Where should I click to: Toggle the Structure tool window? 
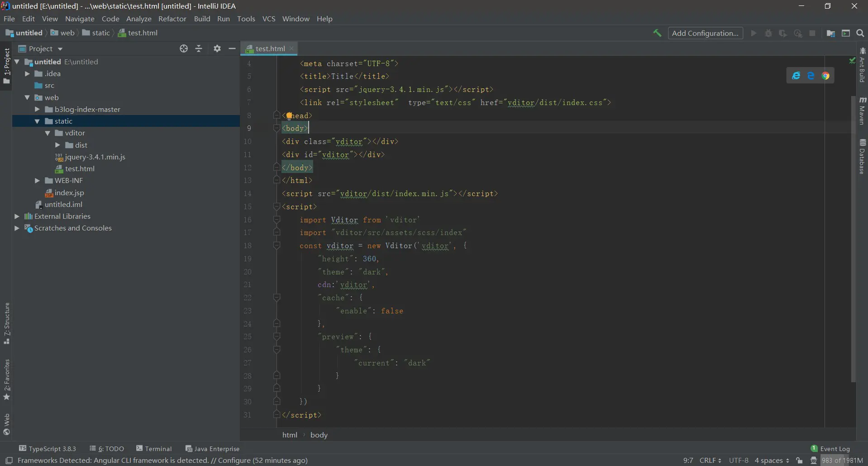[7, 322]
